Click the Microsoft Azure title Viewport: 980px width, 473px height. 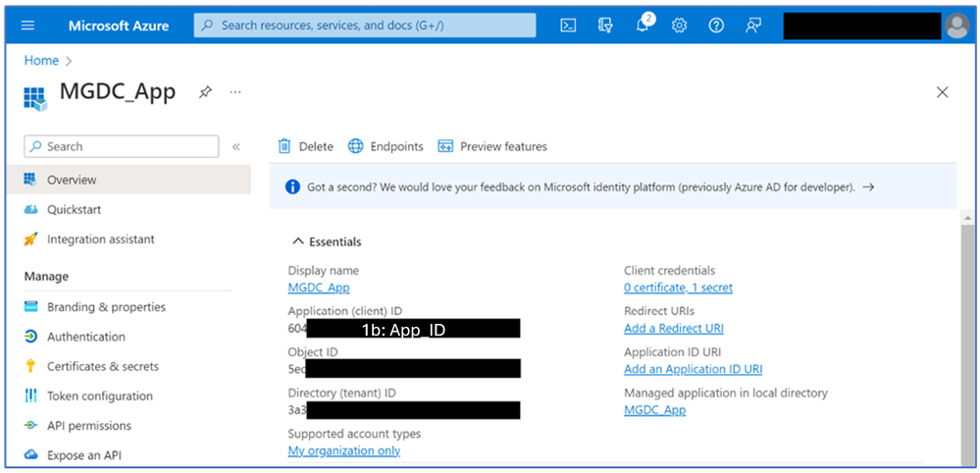point(119,26)
